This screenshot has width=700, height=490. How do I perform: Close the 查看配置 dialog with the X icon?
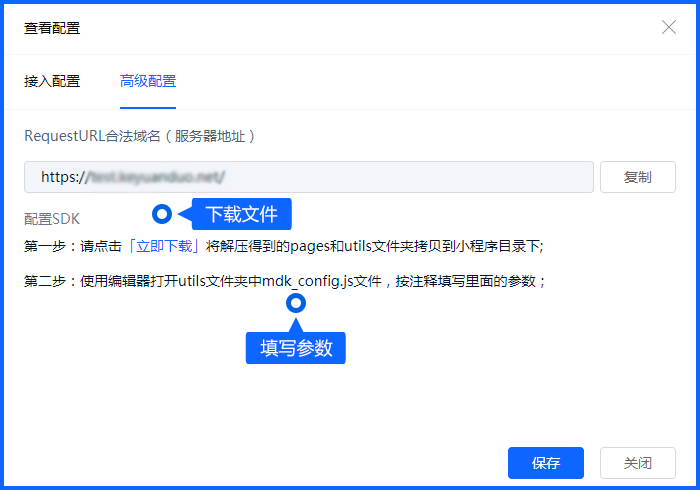coord(669,27)
